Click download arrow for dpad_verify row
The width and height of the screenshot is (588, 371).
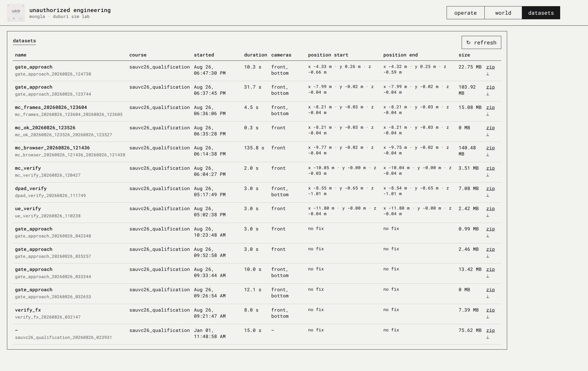(488, 195)
